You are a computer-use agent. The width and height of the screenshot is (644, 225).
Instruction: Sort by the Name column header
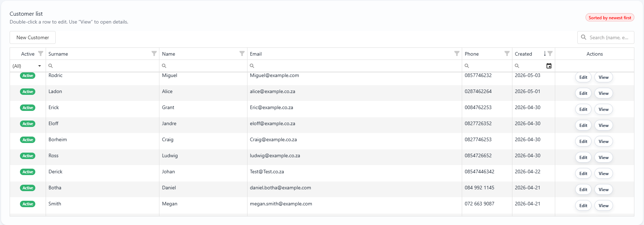168,54
